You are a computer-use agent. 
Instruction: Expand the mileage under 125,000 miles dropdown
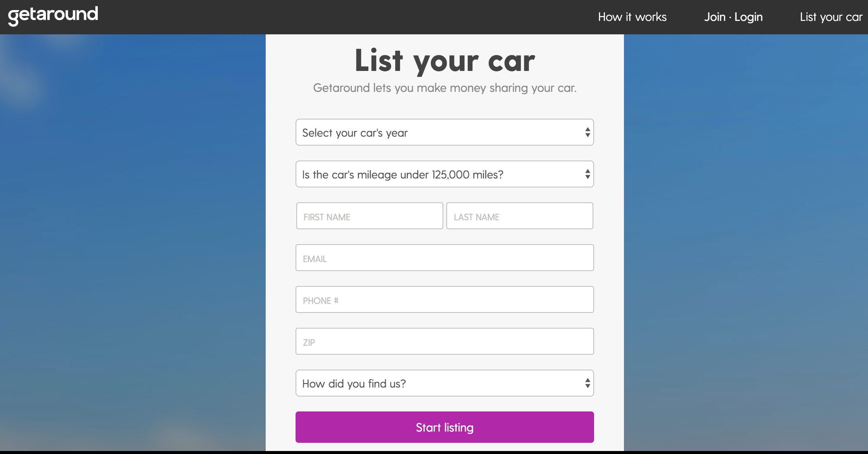coord(429,174)
